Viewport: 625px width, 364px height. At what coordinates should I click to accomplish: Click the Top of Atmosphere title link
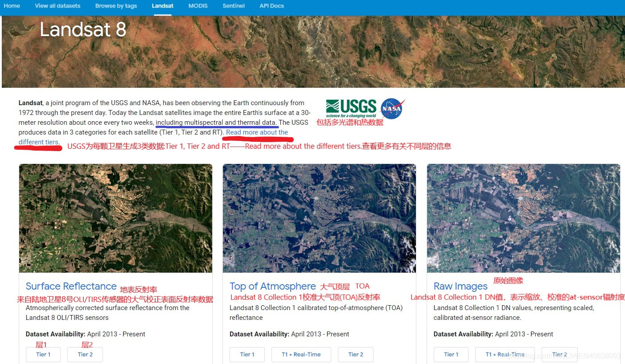point(273,286)
